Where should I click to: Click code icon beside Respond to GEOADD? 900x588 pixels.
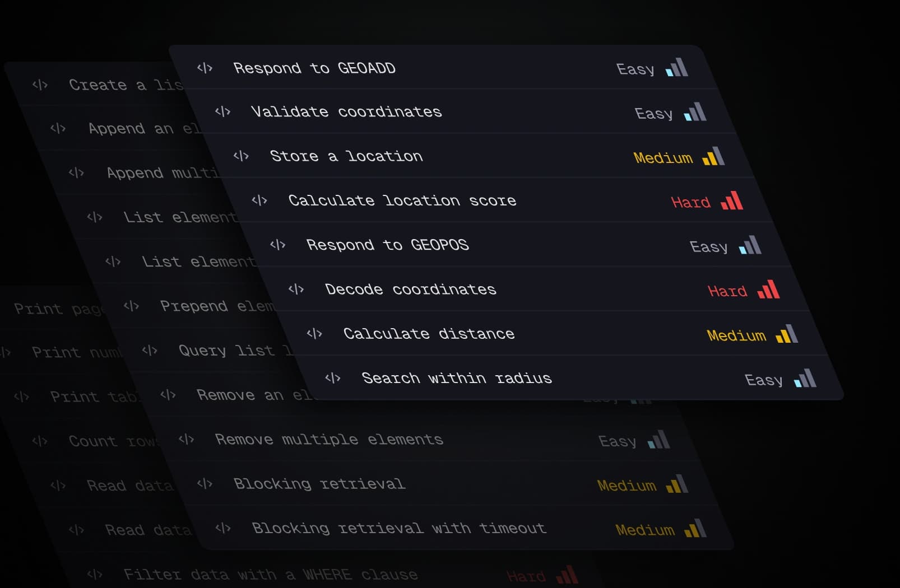coord(205,68)
